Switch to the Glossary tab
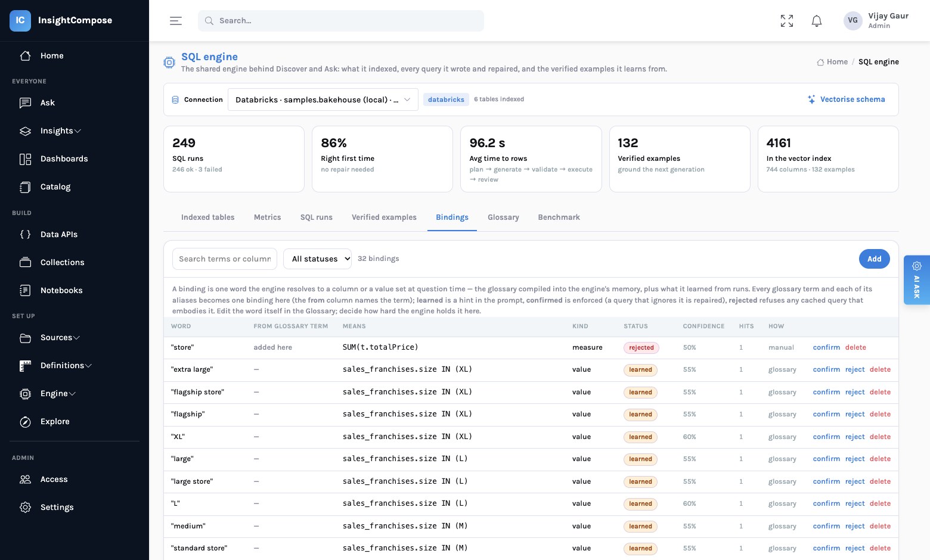This screenshot has width=930, height=560. tap(503, 217)
